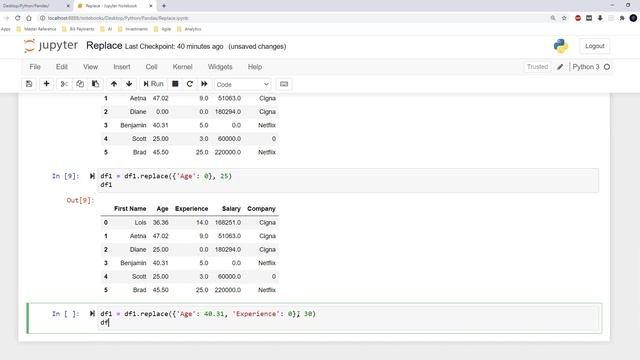This screenshot has height=360, width=640.
Task: Open the cell type Code dropdown
Action: point(242,84)
